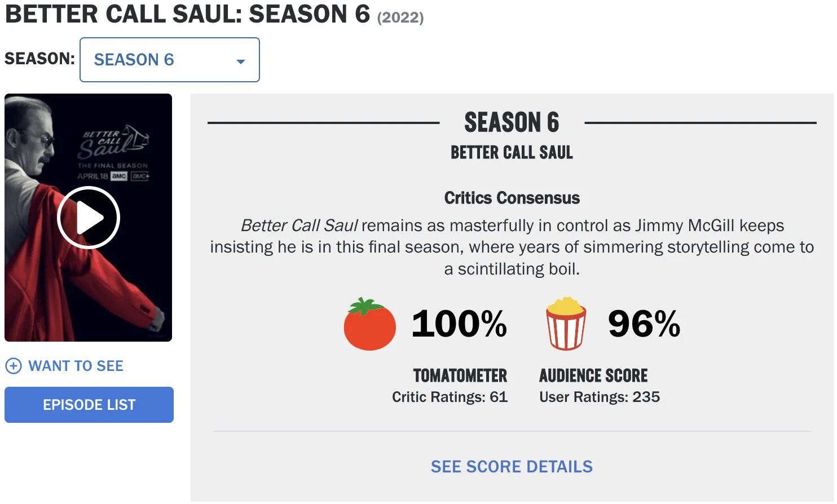Click the plus circle icon beside Want to See
Screen dimensions: 837x504
13,366
